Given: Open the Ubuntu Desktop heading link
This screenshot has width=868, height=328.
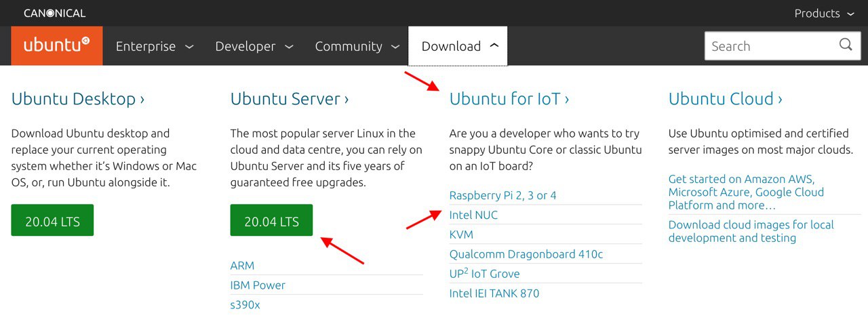Looking at the screenshot, I should coord(78,99).
